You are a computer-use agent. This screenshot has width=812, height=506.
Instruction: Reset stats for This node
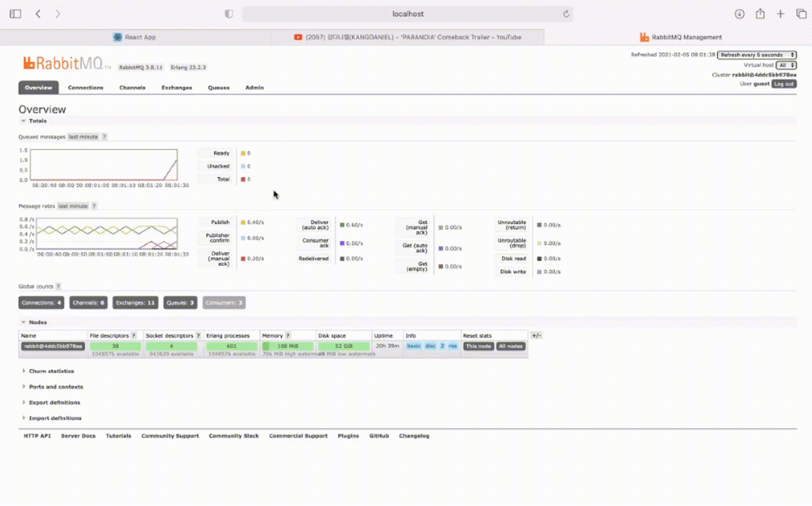478,346
